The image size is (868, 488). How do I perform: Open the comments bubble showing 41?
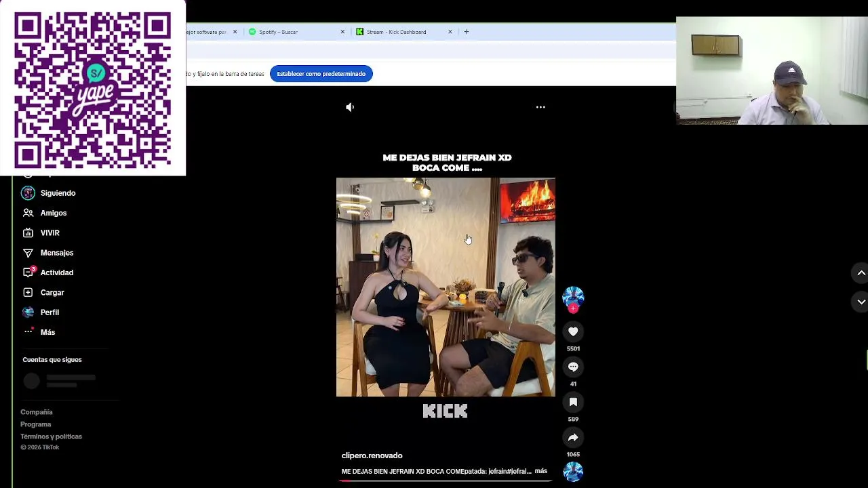pos(573,367)
